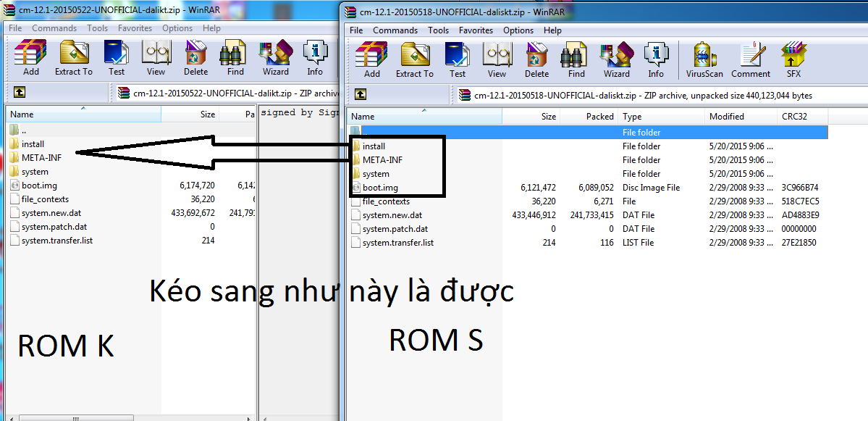Select system.patch.dat in left window
This screenshot has height=421, width=868.
(48, 227)
